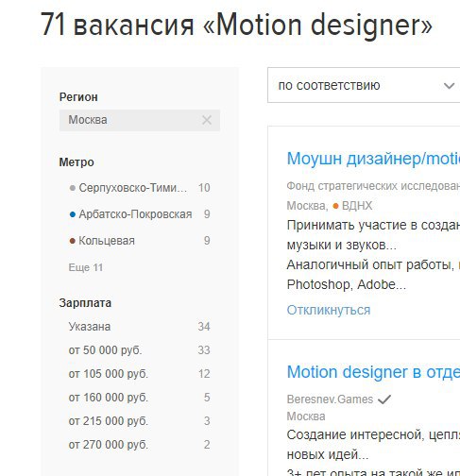Filter by Серпуховско-Тимирязевская metro line
Viewport: 460px width, 476px height.
pyautogui.click(x=133, y=188)
